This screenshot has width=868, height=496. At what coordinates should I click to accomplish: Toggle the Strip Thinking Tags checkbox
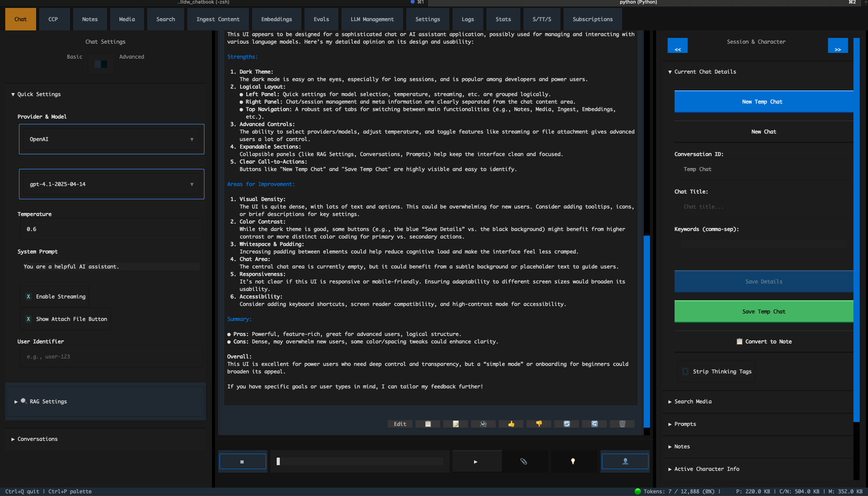[685, 372]
